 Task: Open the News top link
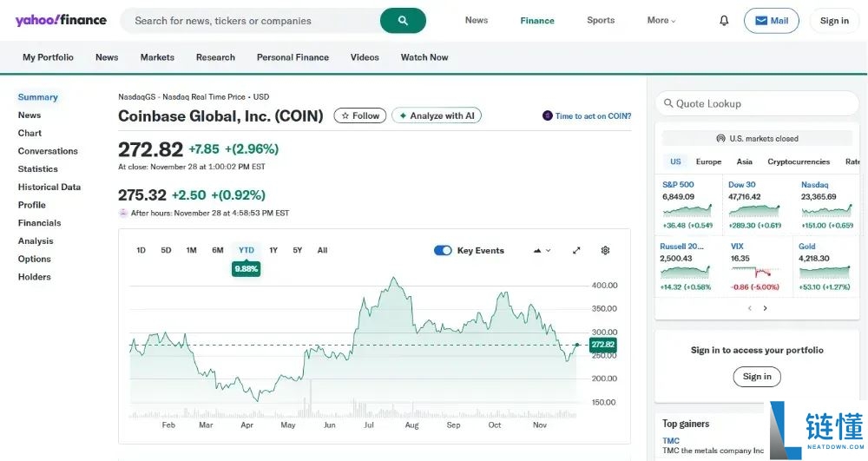(476, 21)
